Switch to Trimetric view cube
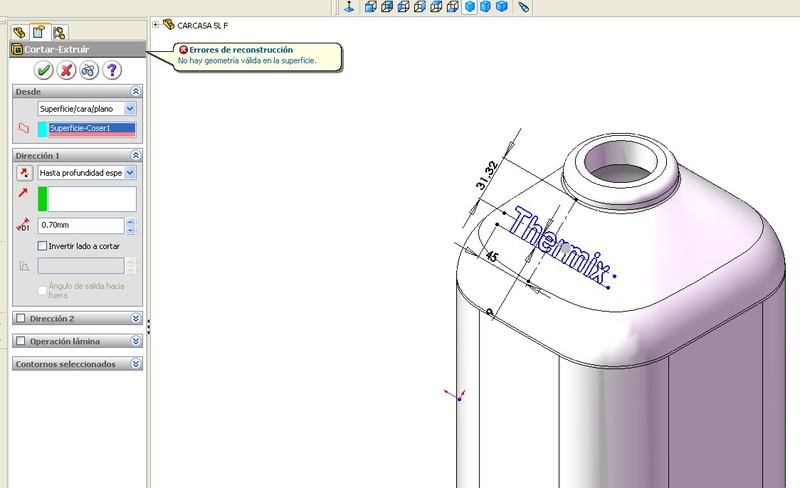Image resolution: width=800 pixels, height=488 pixels. tap(486, 7)
